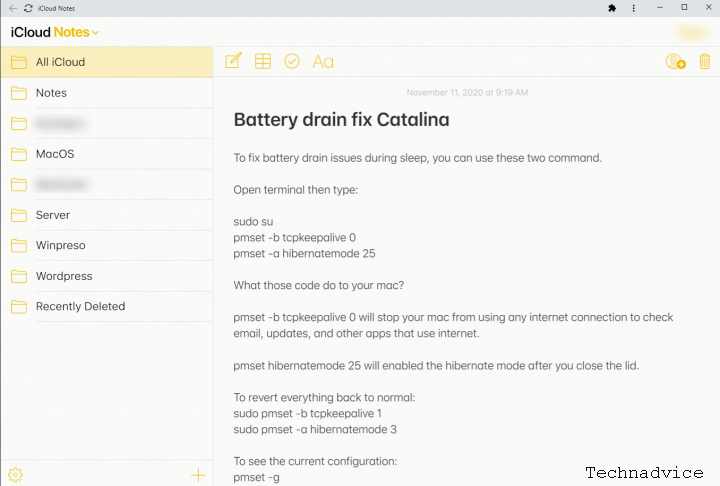This screenshot has height=486, width=720.
Task: Open the browser extensions puzzle icon
Action: (x=612, y=8)
